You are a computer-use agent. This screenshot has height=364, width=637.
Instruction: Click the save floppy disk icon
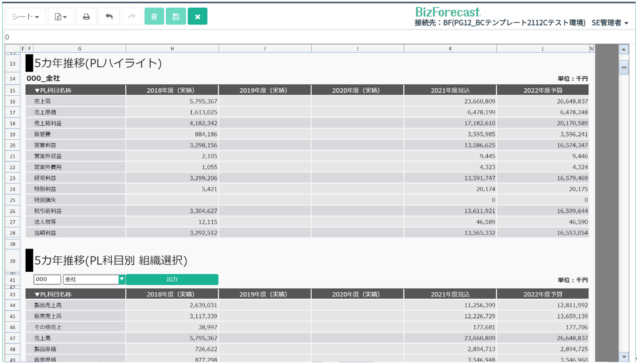click(176, 17)
